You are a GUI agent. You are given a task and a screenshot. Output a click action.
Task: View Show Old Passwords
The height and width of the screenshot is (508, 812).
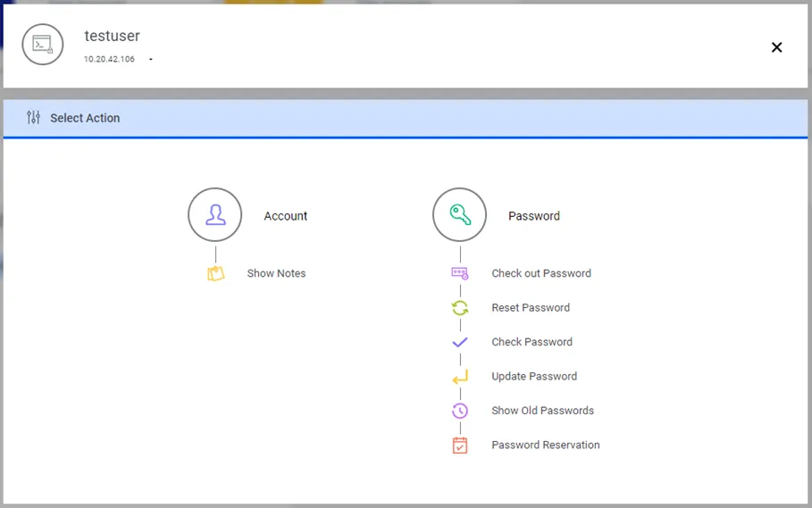(x=543, y=411)
